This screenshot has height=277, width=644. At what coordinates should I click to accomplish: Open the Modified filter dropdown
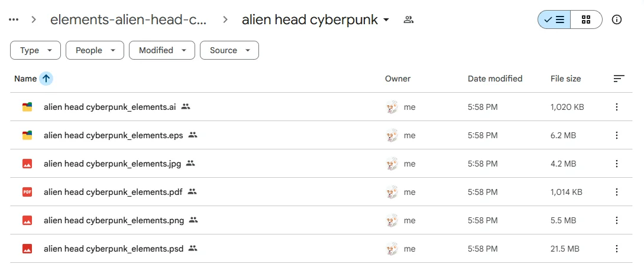pos(161,50)
